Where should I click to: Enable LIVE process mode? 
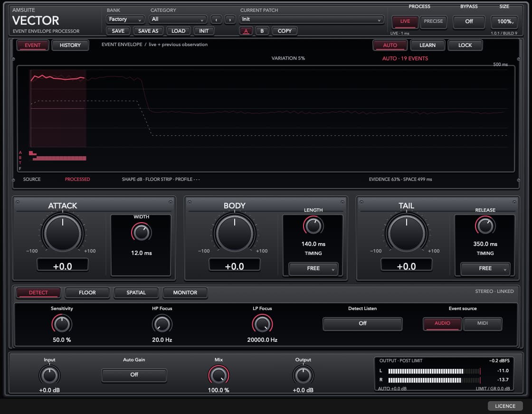pos(405,21)
